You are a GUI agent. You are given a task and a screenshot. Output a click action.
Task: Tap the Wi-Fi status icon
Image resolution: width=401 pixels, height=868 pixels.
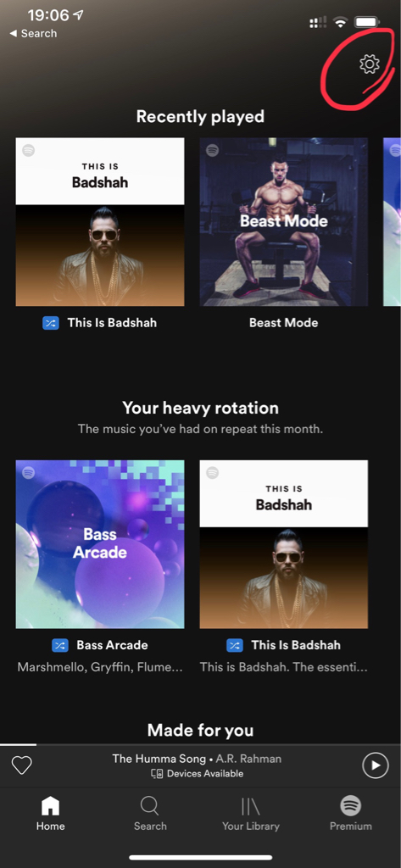[340, 22]
